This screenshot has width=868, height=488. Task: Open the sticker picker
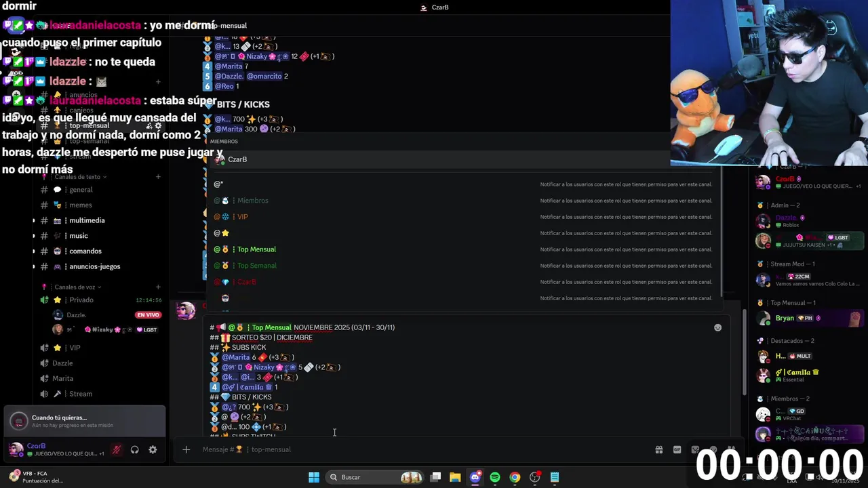click(x=695, y=449)
